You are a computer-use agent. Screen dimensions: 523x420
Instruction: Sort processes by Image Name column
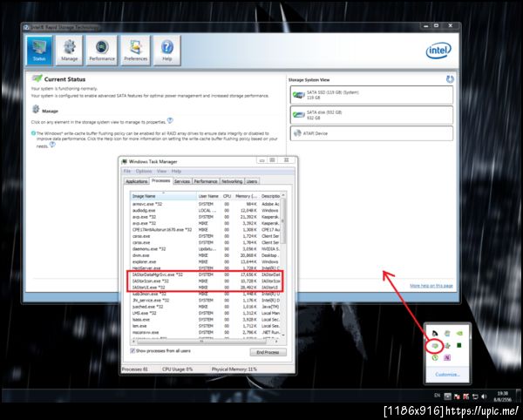pyautogui.click(x=164, y=196)
